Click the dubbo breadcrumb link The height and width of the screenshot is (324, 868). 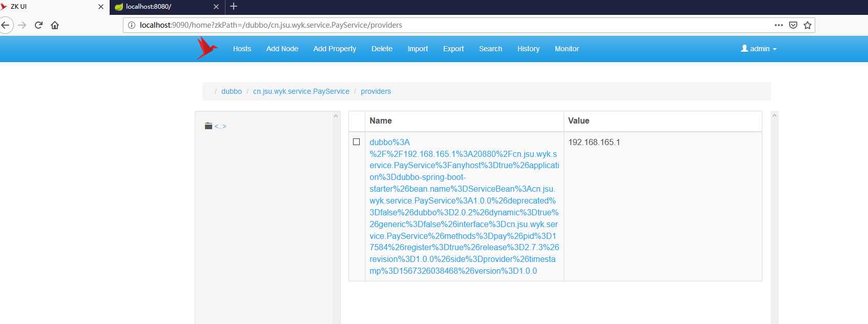pyautogui.click(x=232, y=91)
